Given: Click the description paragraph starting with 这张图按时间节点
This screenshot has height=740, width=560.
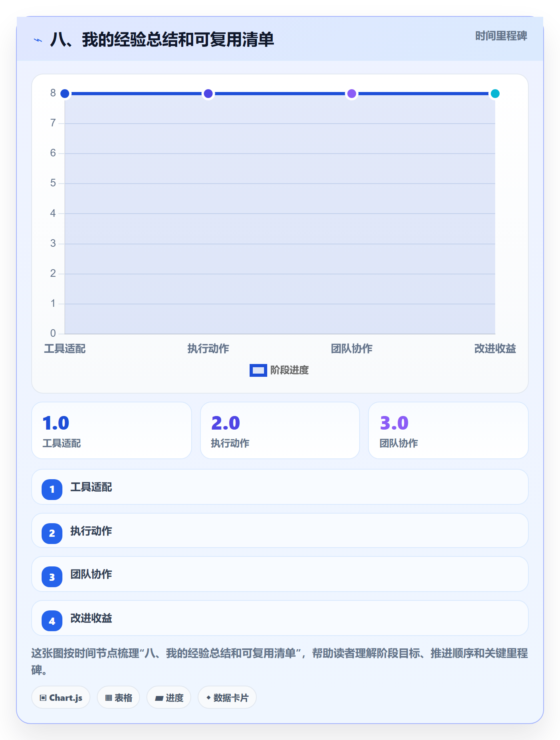Looking at the screenshot, I should (280, 662).
